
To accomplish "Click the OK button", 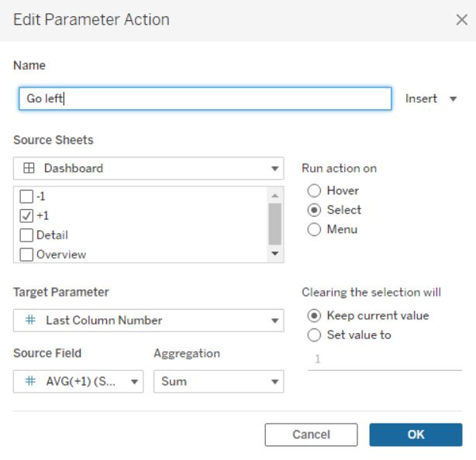I will point(416,434).
